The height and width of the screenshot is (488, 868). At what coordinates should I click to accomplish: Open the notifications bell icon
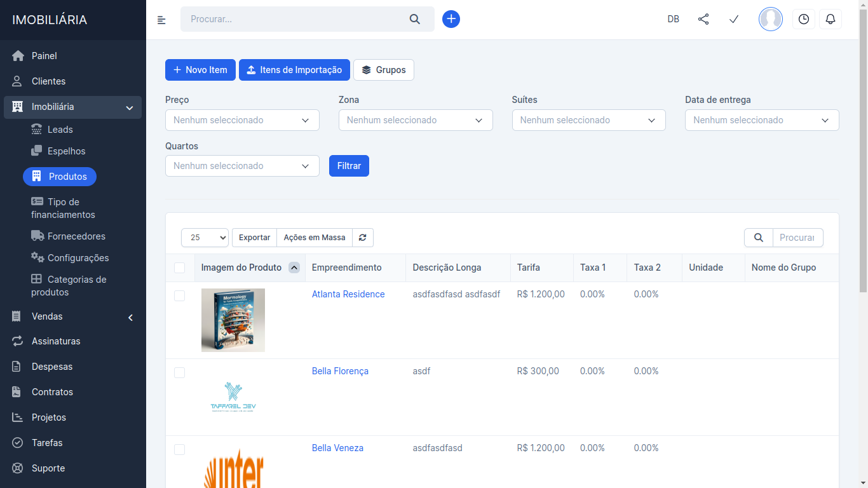[x=830, y=19]
